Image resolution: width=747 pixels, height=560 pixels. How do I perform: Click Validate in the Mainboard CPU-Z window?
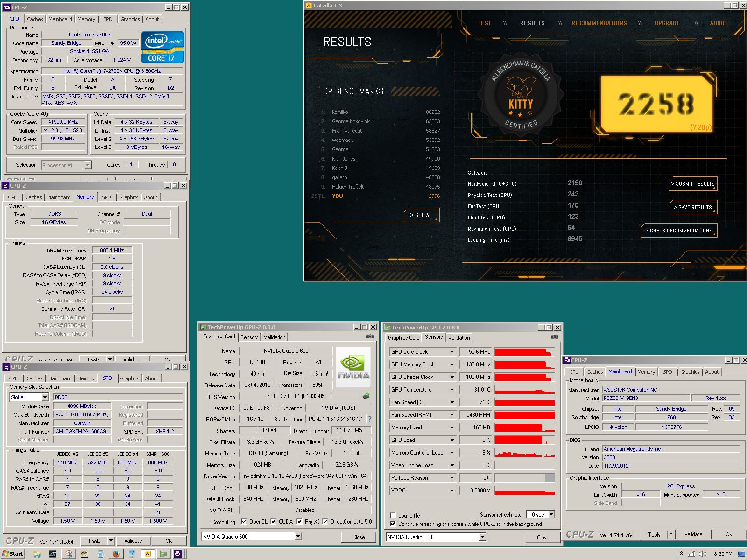click(x=693, y=534)
